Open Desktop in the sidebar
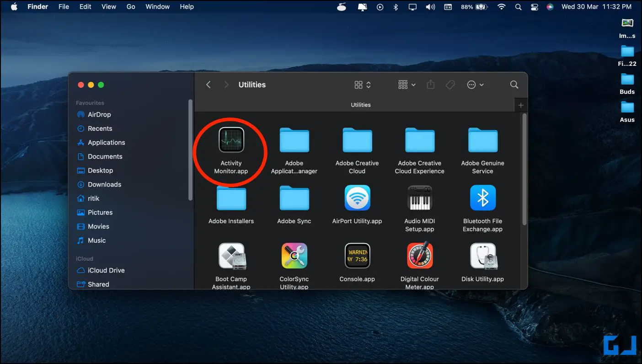This screenshot has height=364, width=642. (100, 170)
